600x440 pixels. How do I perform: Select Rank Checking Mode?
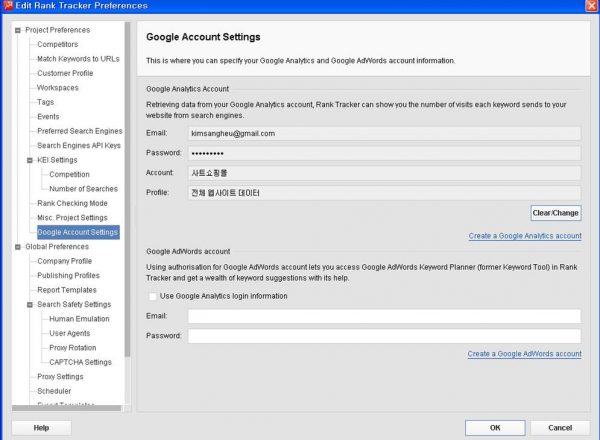(72, 204)
